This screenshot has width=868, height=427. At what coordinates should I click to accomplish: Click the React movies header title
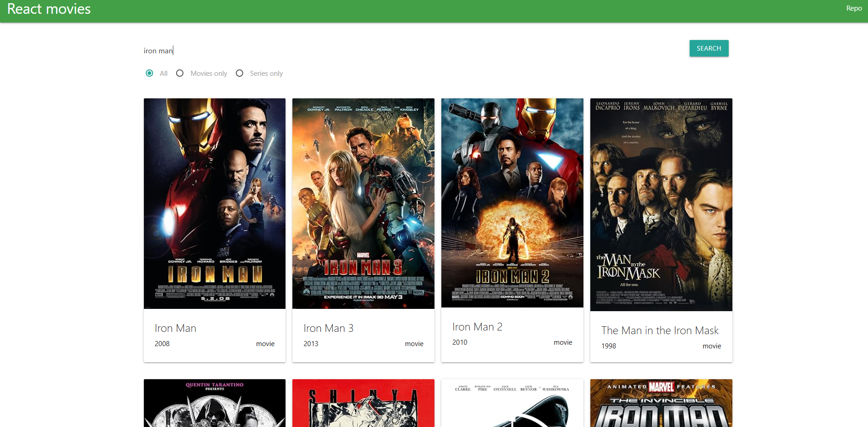click(48, 9)
